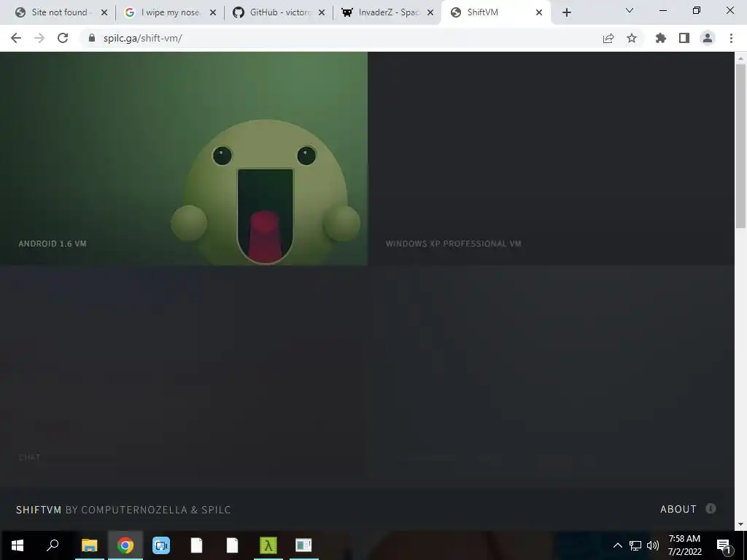
Task: Open the clock showing 7:58 AM
Action: (x=684, y=545)
